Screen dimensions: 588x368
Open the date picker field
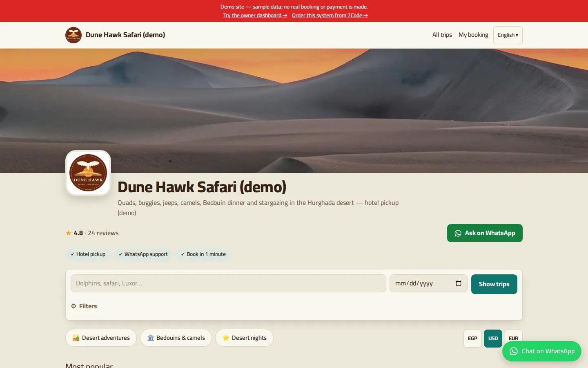(428, 283)
